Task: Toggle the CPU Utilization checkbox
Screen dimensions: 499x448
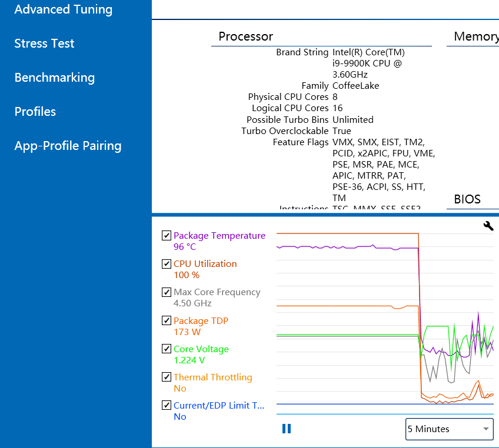Action: point(167,263)
